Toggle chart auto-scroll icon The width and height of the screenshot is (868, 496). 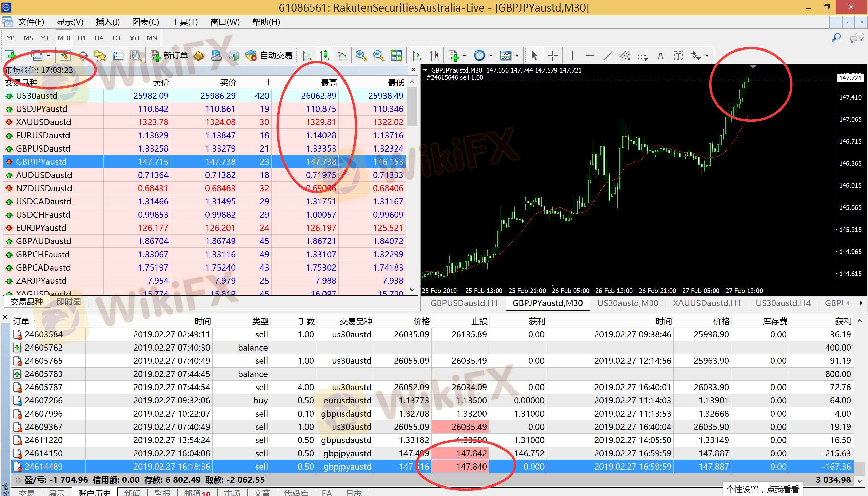click(416, 55)
